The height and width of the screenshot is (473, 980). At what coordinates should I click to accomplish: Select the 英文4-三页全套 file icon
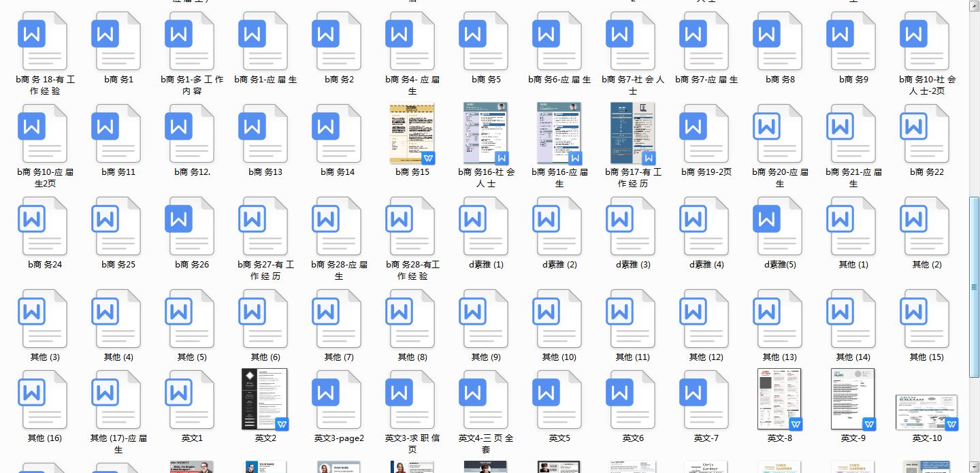(x=485, y=399)
